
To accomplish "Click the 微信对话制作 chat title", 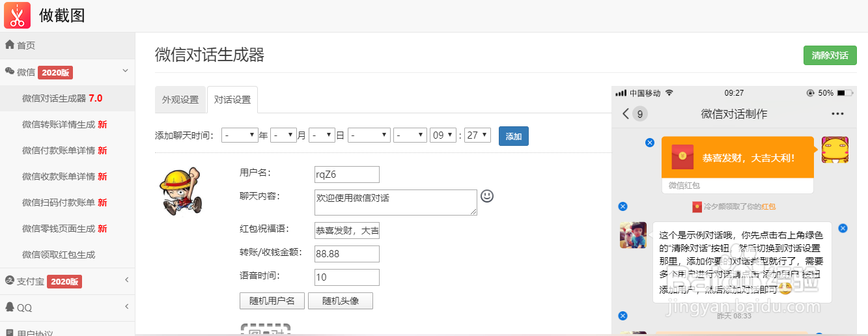I will coord(734,114).
